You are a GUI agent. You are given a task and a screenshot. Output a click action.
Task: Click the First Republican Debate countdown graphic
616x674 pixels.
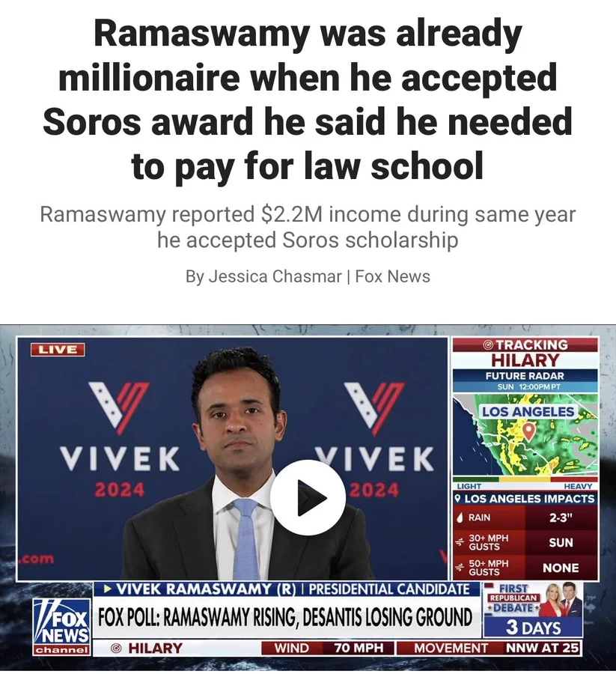click(533, 610)
